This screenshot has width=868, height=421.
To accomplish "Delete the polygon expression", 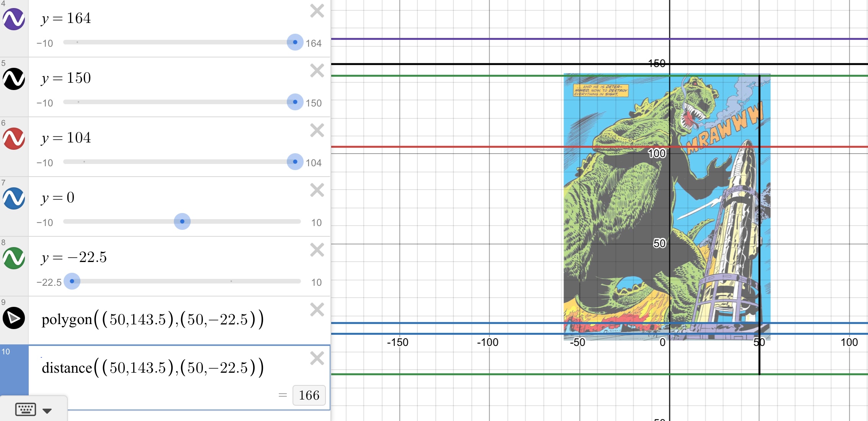I will point(317,310).
